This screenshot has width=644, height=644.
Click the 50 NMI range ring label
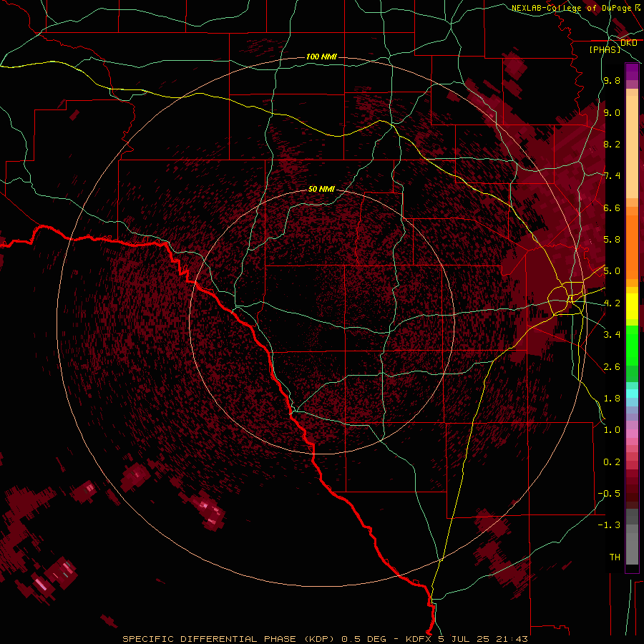pyautogui.click(x=321, y=189)
